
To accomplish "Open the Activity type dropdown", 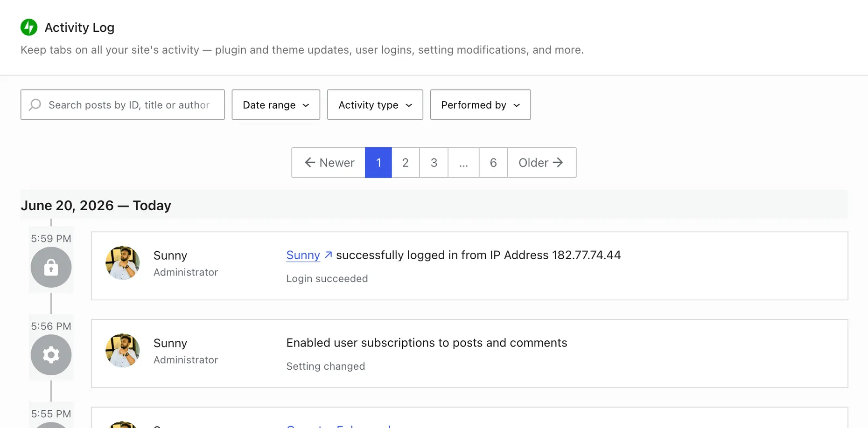I will click(x=375, y=105).
